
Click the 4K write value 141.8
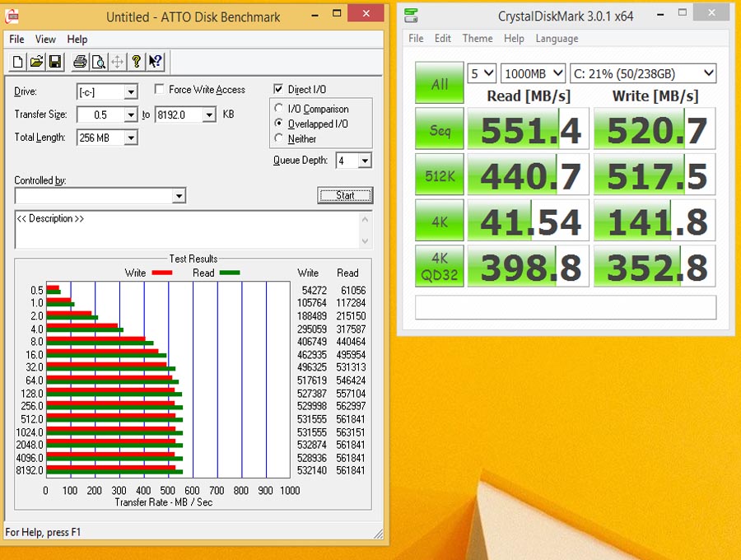click(655, 221)
